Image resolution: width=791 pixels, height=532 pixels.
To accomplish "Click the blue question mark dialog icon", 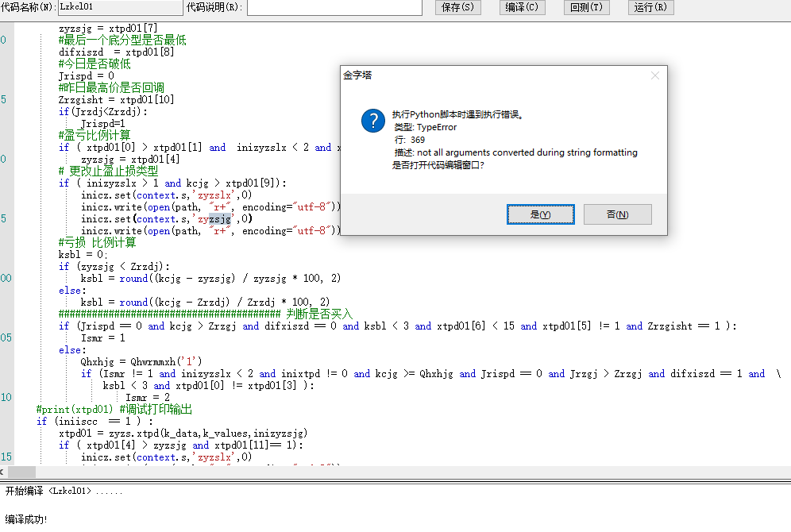I will (373, 121).
